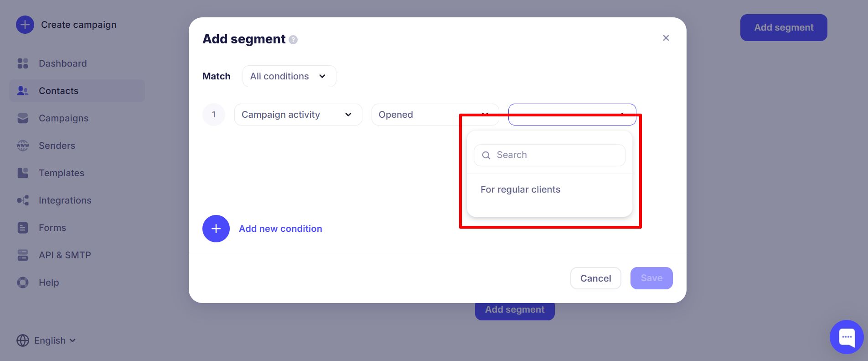Open Dashboard from the sidebar icon
Image resolution: width=868 pixels, height=361 pixels.
[23, 63]
